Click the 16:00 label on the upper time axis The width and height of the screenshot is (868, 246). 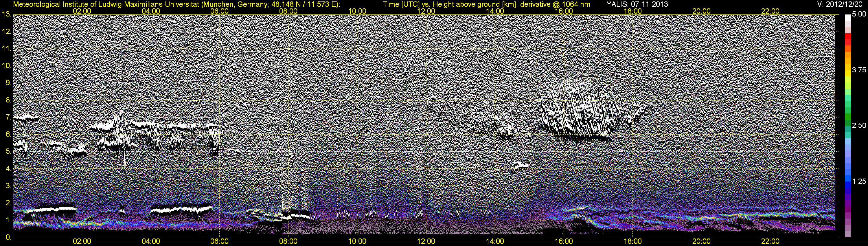(x=564, y=11)
